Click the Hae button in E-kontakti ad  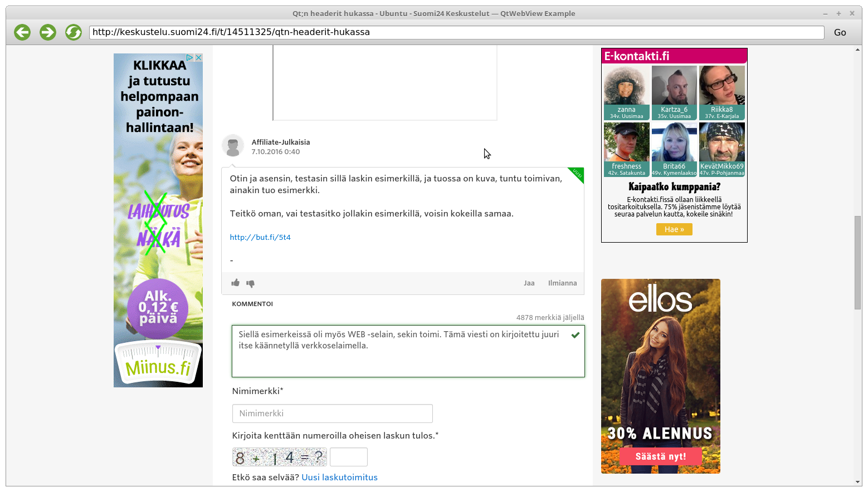pyautogui.click(x=674, y=229)
